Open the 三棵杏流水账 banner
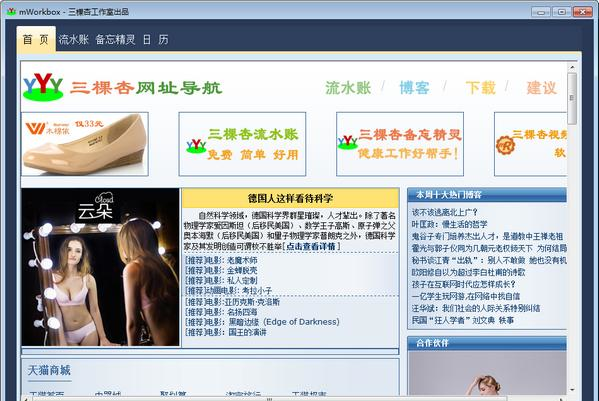The height and width of the screenshot is (401, 599). coord(242,144)
